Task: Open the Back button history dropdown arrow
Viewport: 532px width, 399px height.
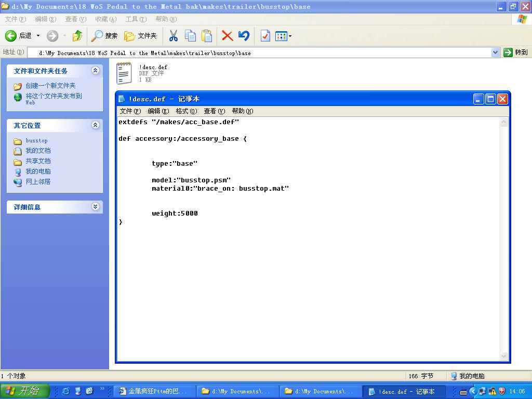Action: (38, 36)
